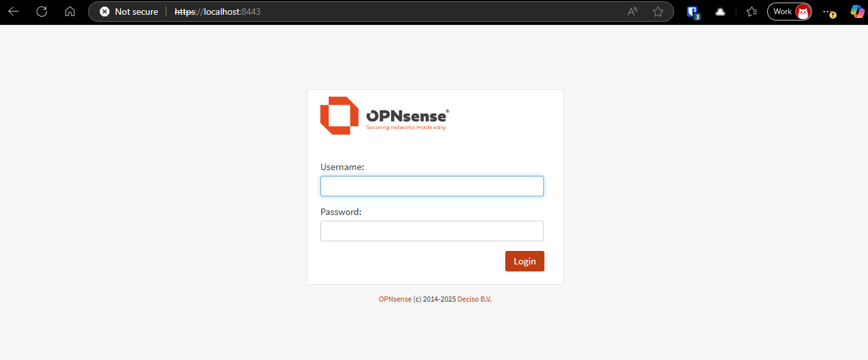Open the Work profile button
This screenshot has width=868, height=360.
790,12
